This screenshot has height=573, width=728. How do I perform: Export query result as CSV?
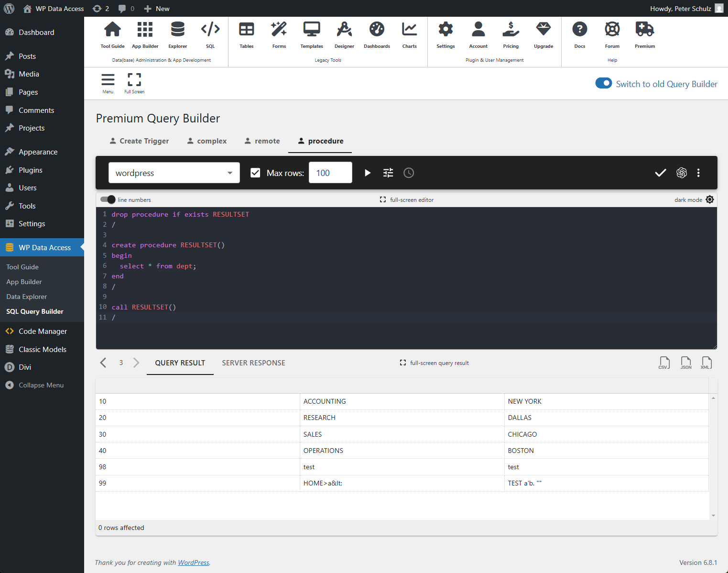[x=664, y=363]
